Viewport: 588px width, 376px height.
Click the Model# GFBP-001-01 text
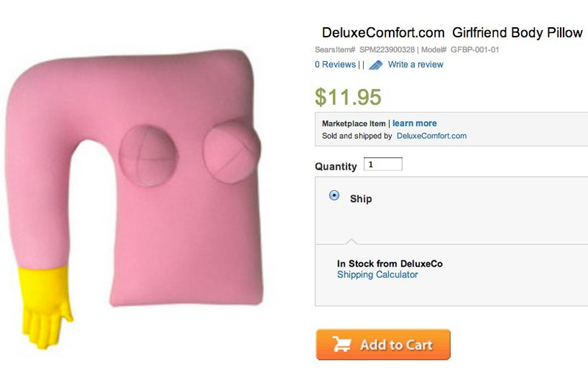point(460,49)
